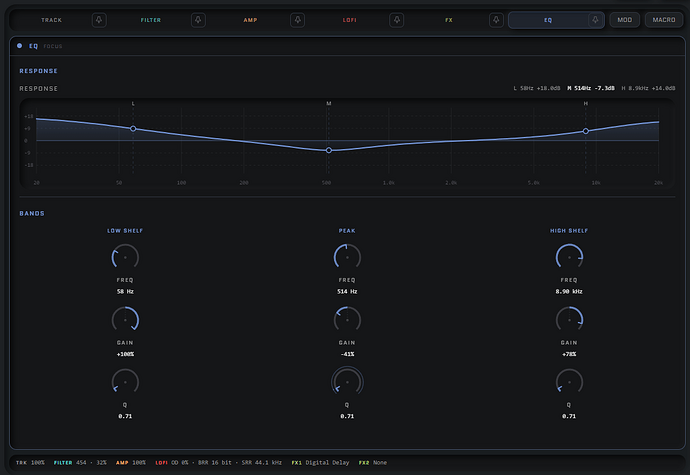690x475 pixels.
Task: Click the Peak FREQ knob
Action: click(347, 258)
